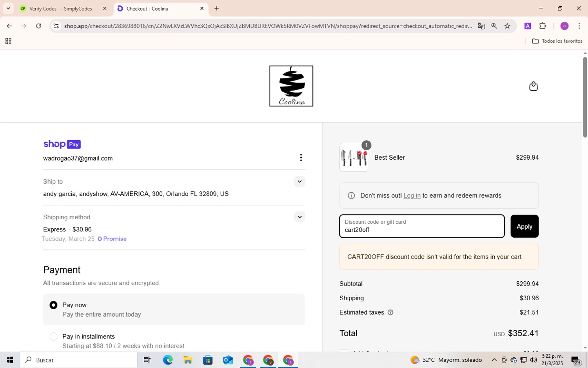
Task: Open the weather widget showing 32°C
Action: coord(446,360)
